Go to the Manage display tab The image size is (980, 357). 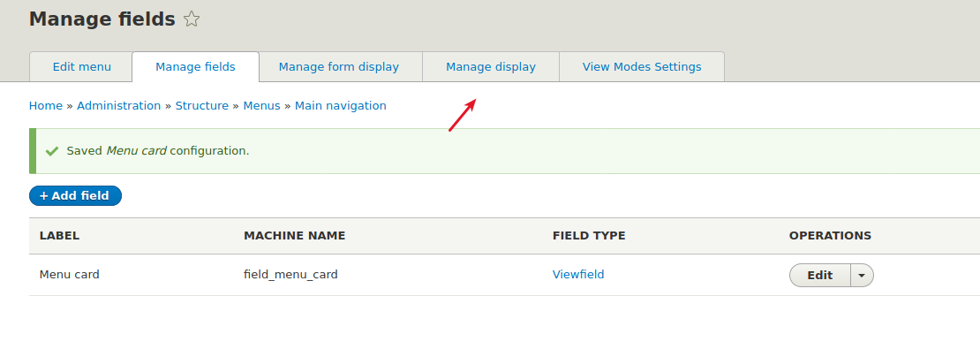pyautogui.click(x=491, y=67)
